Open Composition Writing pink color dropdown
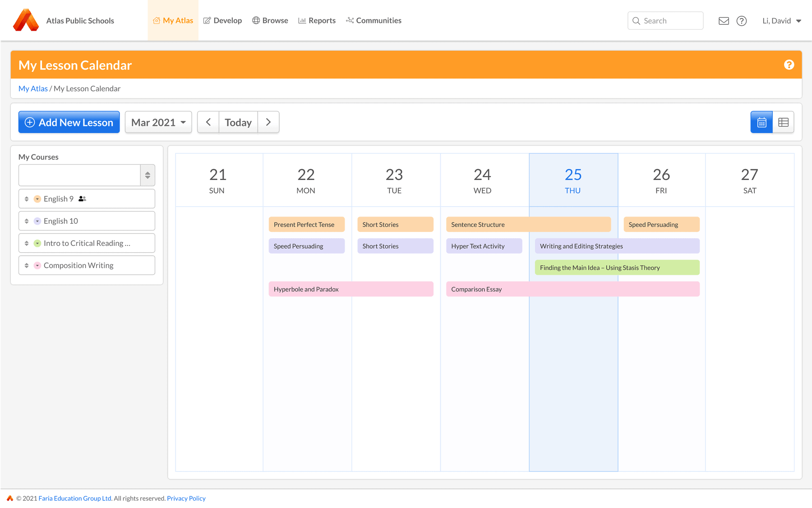Viewport: 812px width, 508px height. click(37, 265)
